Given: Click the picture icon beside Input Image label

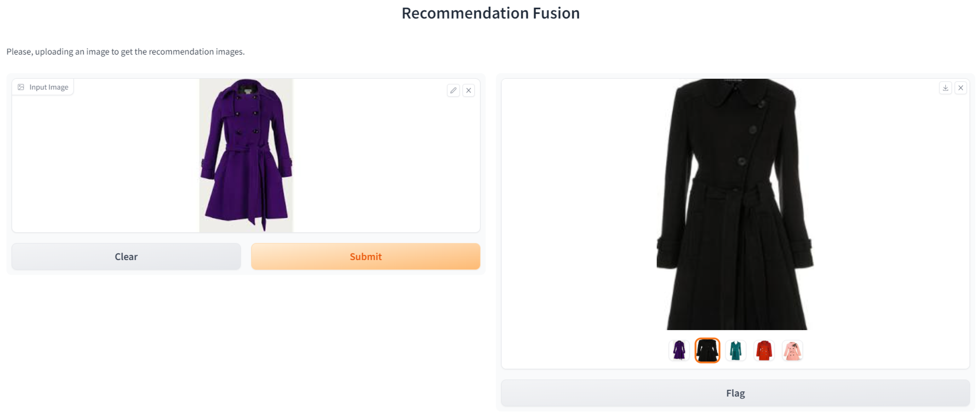Looking at the screenshot, I should click(x=21, y=87).
